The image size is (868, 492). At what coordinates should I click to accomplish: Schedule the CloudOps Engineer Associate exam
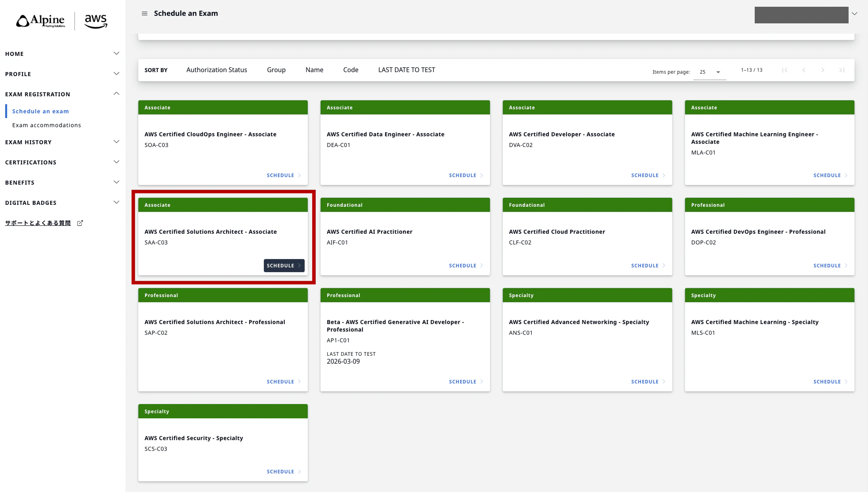pyautogui.click(x=284, y=175)
